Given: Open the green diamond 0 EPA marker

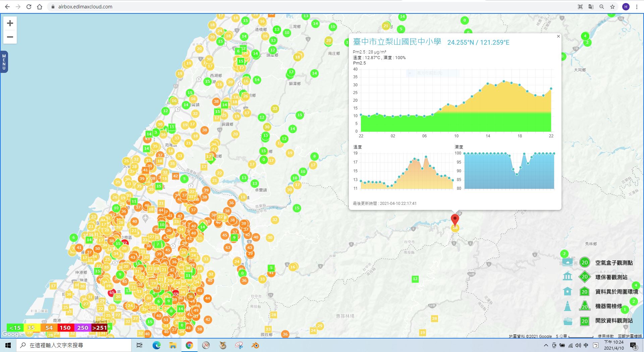Looking at the screenshot, I should click(x=171, y=311).
